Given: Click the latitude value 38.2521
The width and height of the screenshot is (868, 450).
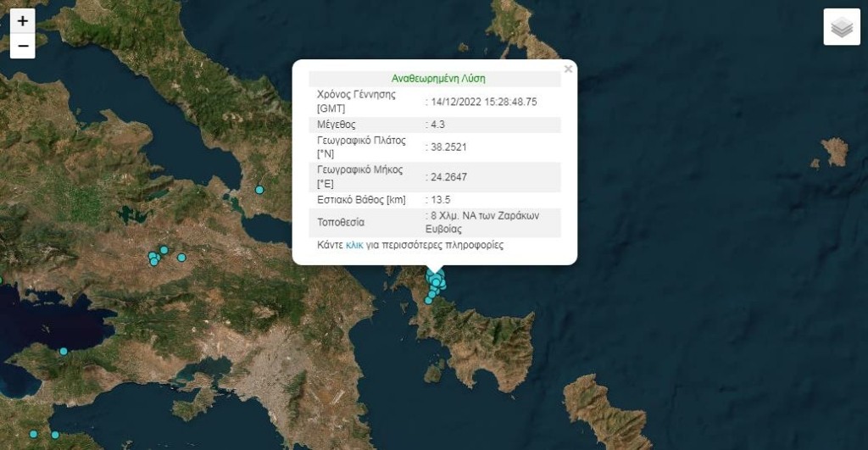Looking at the screenshot, I should (x=448, y=147).
